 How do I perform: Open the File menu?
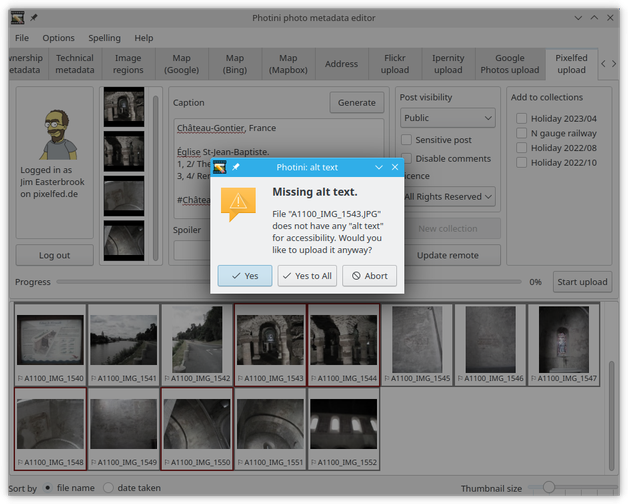pos(22,38)
